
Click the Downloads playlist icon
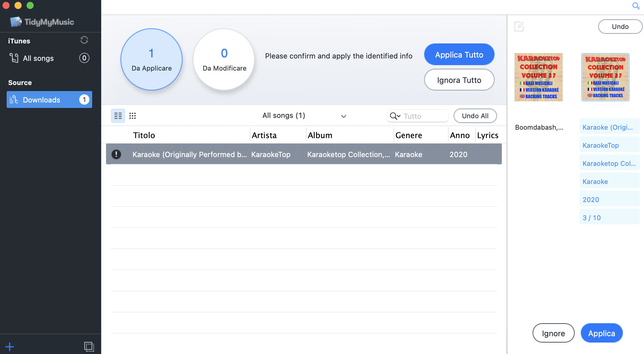14,100
